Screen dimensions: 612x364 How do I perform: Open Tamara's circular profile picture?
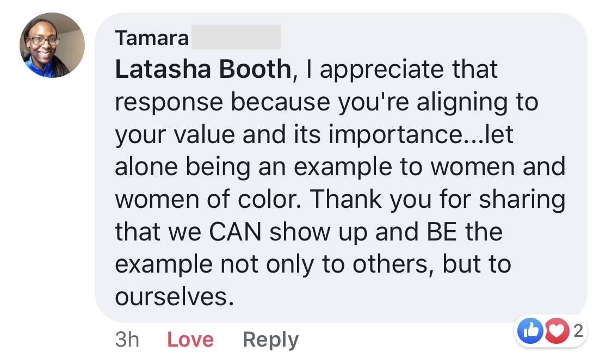pos(52,45)
